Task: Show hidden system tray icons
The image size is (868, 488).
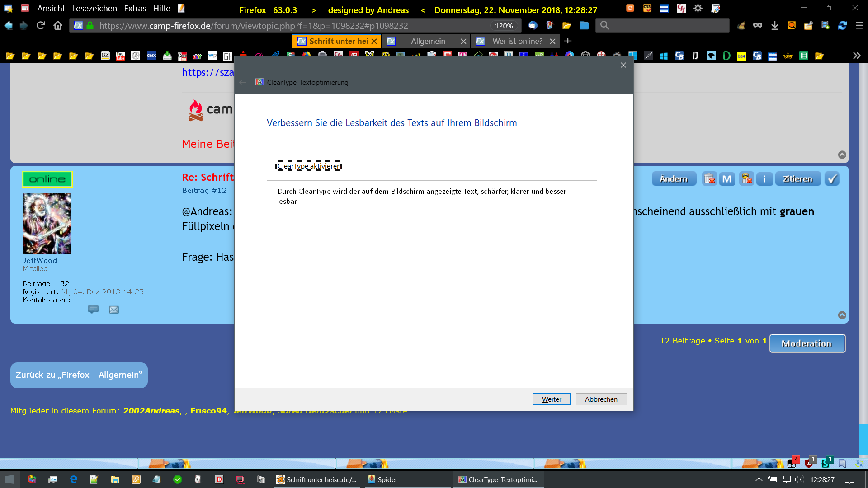Action: (x=759, y=479)
